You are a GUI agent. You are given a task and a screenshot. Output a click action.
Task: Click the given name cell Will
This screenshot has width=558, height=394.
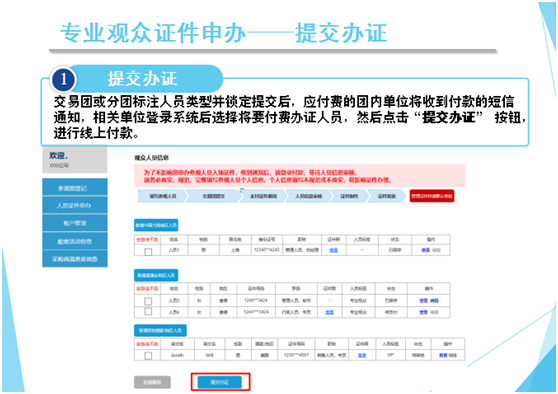209,355
